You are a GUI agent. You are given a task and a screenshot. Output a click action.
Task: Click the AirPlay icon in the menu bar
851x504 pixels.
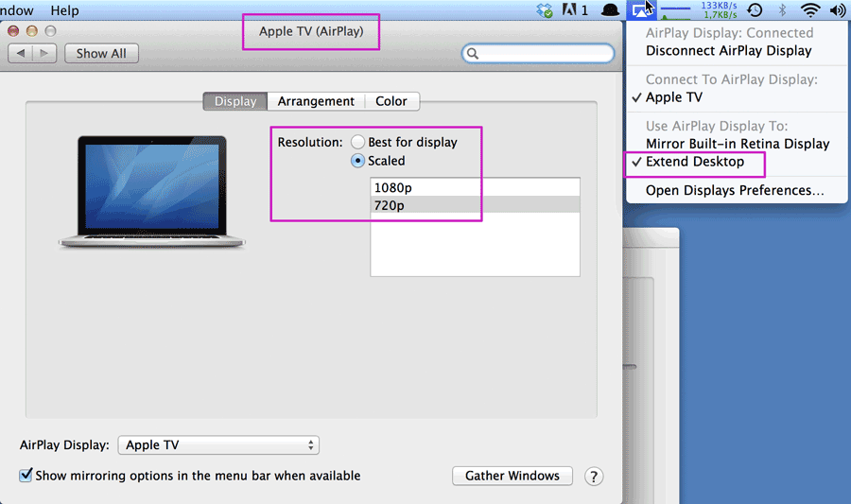click(641, 9)
